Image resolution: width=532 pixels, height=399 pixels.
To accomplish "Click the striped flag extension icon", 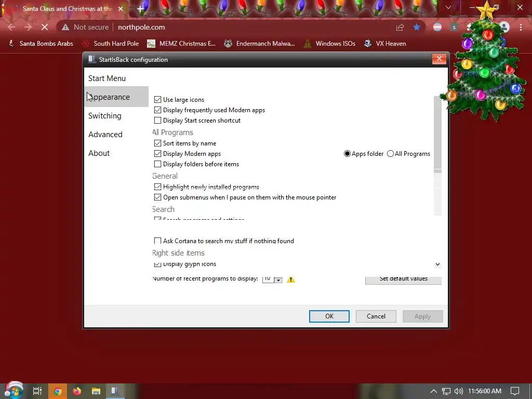I will pos(437,27).
